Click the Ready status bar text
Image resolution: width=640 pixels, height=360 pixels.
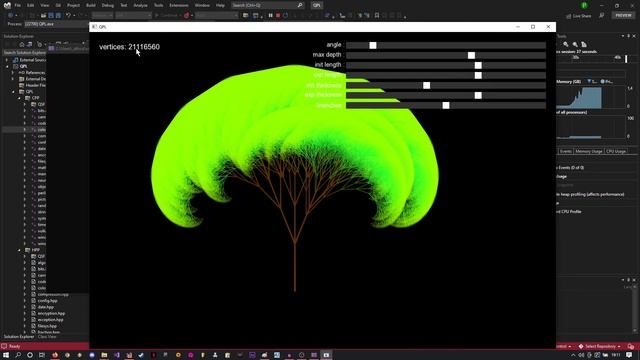pyautogui.click(x=14, y=347)
